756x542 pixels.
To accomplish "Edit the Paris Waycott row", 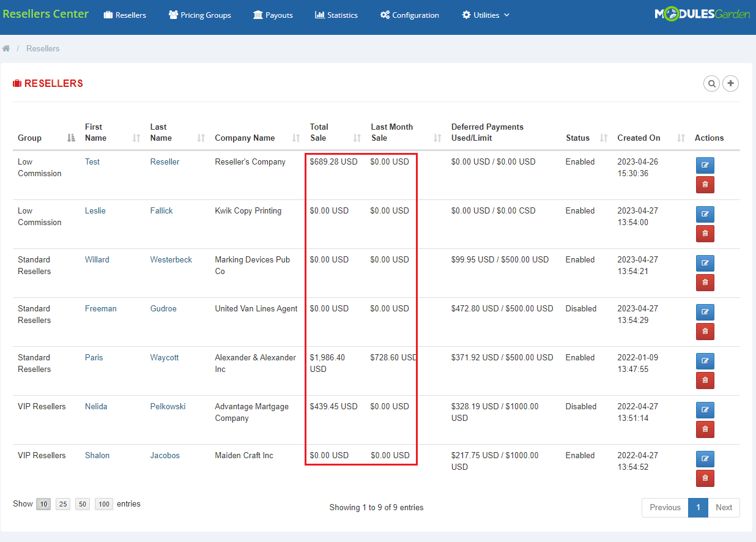I will coord(705,361).
